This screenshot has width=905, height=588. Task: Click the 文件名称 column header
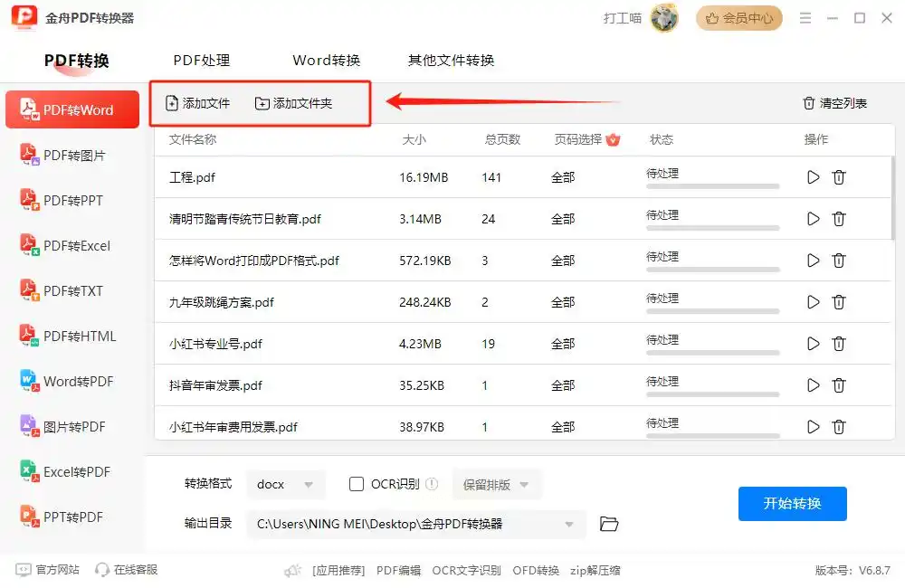pyautogui.click(x=192, y=139)
